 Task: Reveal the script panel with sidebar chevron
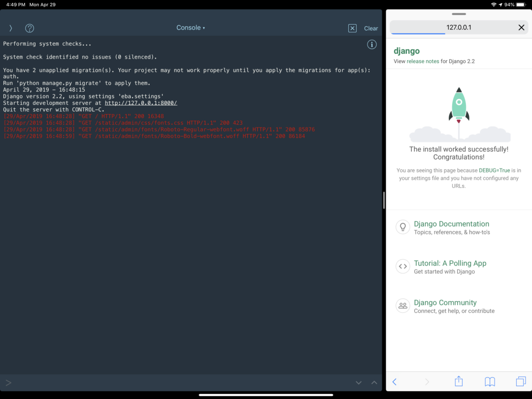[x=10, y=28]
